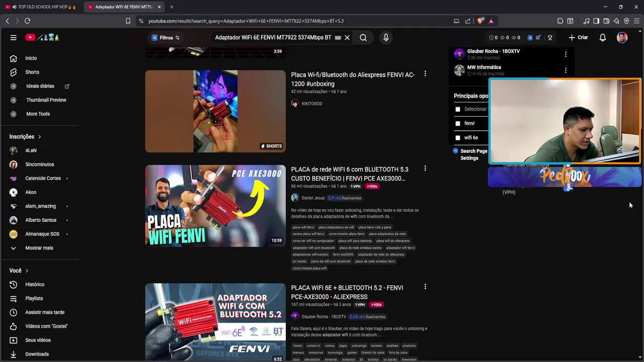Check the fenvi keyword checkbox
The image size is (644, 362).
coord(457,123)
